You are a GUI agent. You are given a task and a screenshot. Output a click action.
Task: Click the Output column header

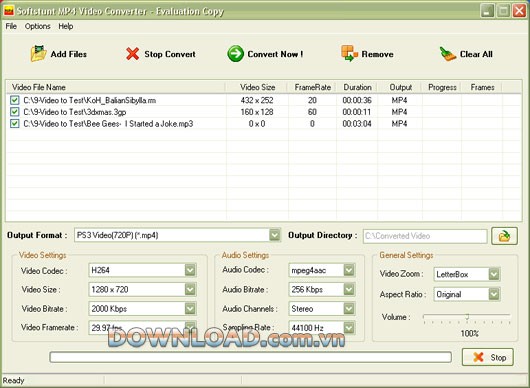point(400,87)
